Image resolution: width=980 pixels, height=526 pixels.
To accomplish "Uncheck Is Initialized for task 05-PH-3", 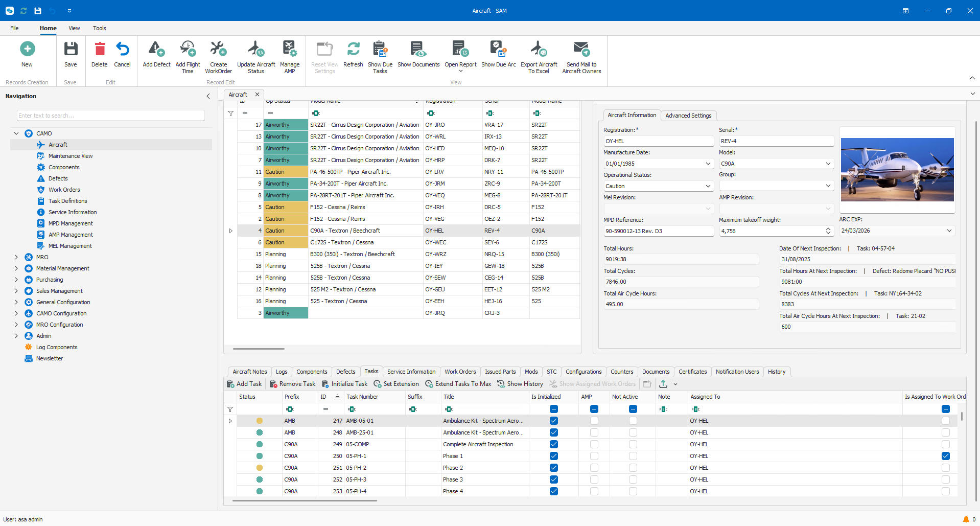I will tap(554, 479).
